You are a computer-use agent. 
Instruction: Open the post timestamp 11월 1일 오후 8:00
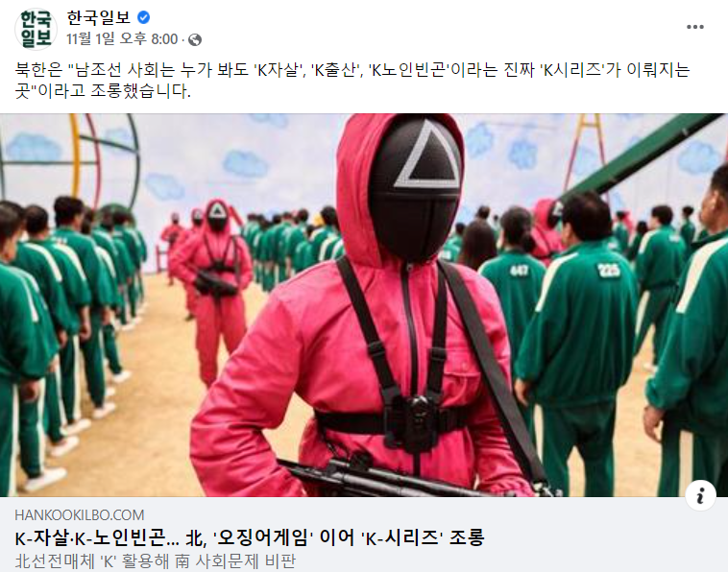coord(122,39)
